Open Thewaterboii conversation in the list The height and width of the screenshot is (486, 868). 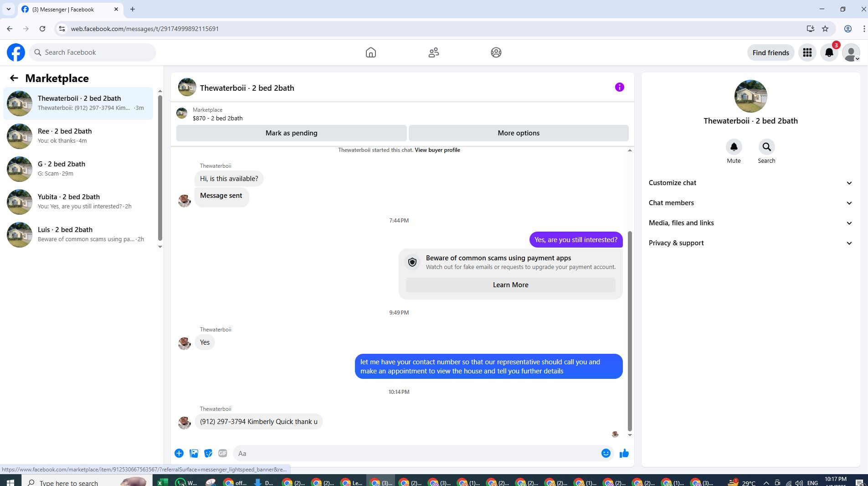click(x=78, y=103)
